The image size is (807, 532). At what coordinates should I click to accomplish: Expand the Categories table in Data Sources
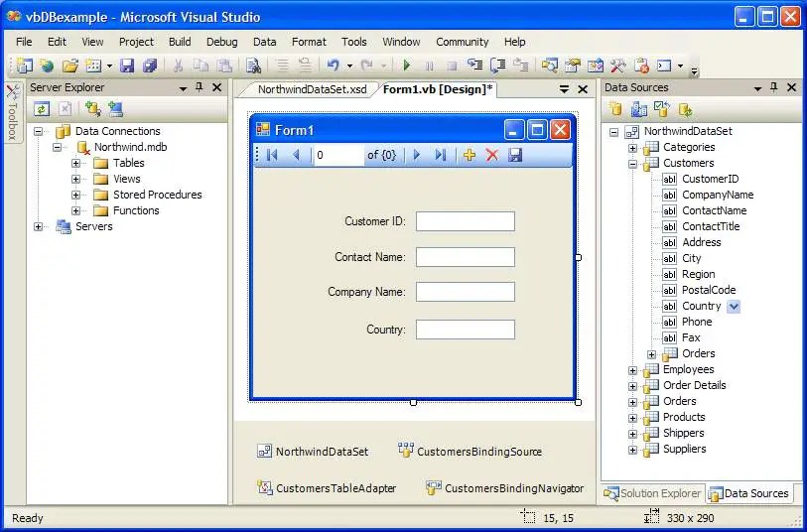[x=632, y=148]
